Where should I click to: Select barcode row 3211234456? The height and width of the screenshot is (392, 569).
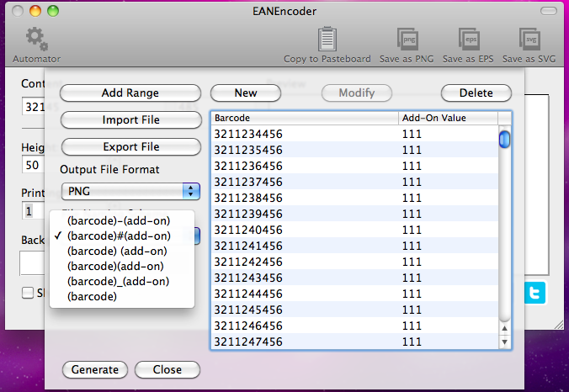click(x=354, y=134)
